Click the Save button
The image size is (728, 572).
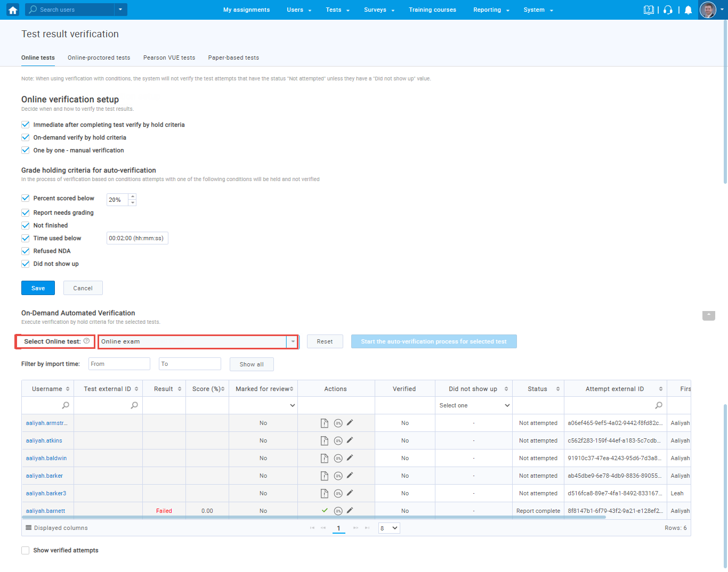(x=38, y=288)
